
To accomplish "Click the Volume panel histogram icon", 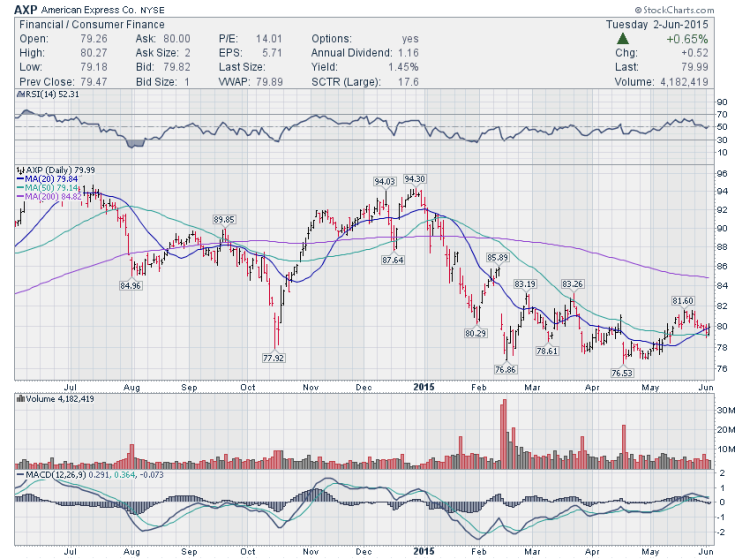I will pos(21,399).
